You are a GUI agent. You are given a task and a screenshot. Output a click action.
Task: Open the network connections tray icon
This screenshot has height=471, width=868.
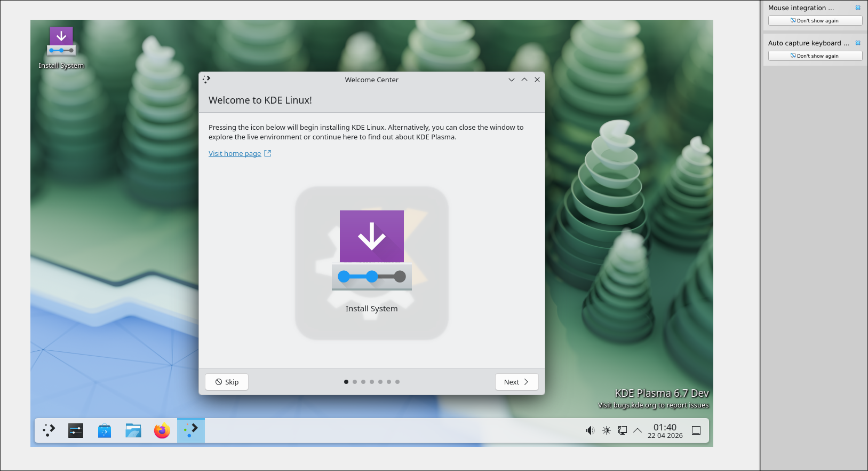pos(623,430)
